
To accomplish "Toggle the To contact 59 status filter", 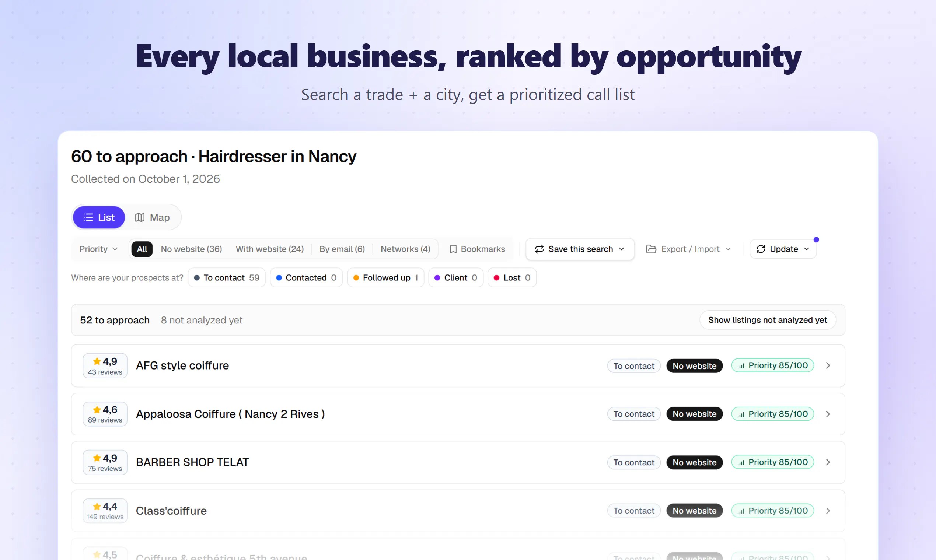I will point(227,278).
